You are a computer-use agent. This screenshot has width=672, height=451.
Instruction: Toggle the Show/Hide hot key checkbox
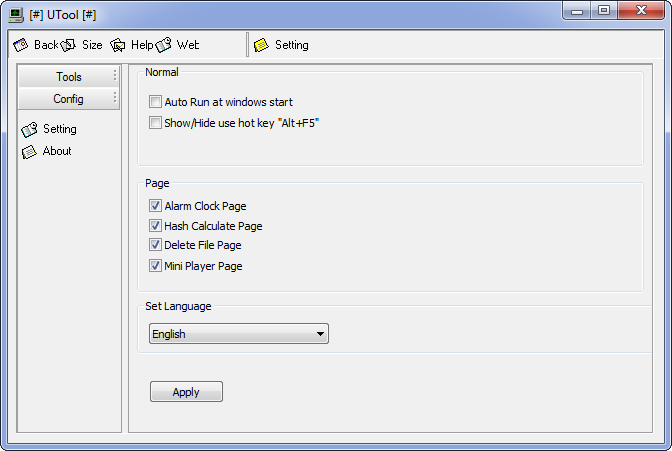pyautogui.click(x=155, y=123)
